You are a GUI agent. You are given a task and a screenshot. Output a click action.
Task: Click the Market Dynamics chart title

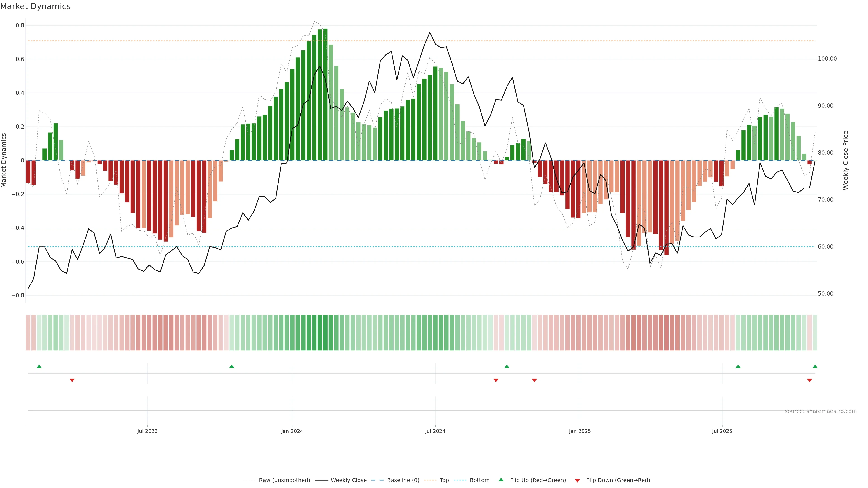pos(35,6)
